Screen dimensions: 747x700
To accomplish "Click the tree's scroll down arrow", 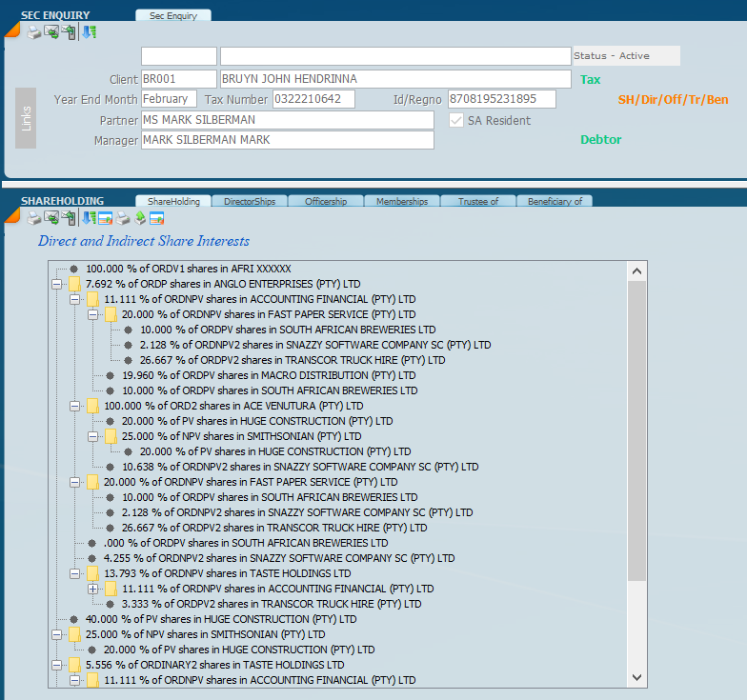I will pos(637,676).
